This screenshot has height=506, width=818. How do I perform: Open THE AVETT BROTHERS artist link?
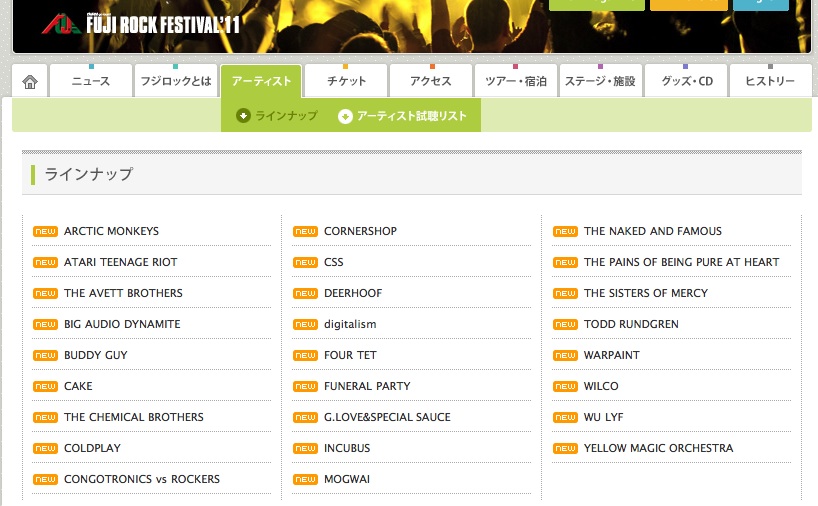tap(123, 293)
